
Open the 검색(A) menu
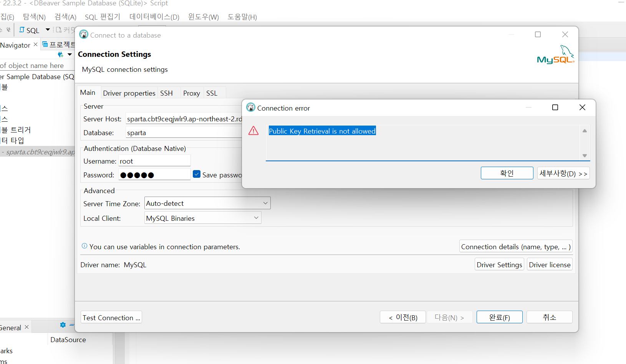coord(66,17)
